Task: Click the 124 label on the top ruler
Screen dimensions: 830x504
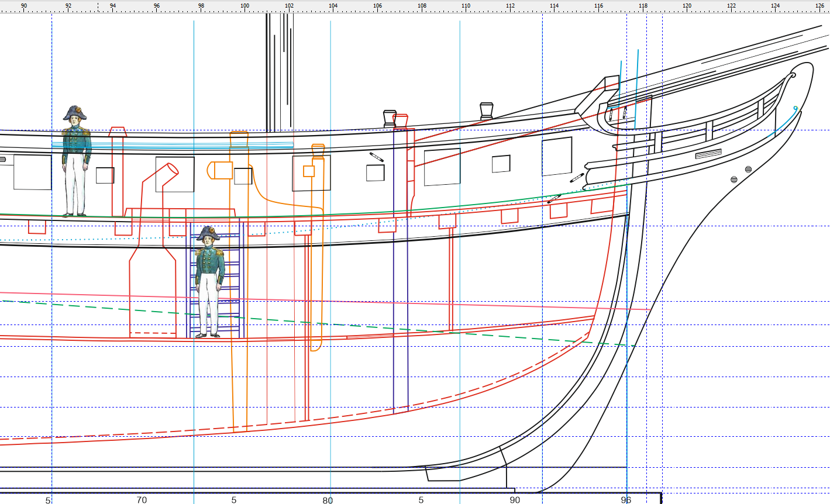Action: 775,6
